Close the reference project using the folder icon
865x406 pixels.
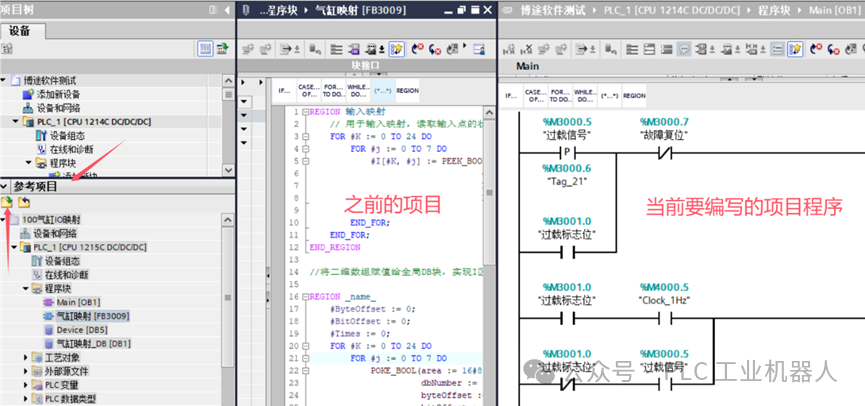coord(24,202)
